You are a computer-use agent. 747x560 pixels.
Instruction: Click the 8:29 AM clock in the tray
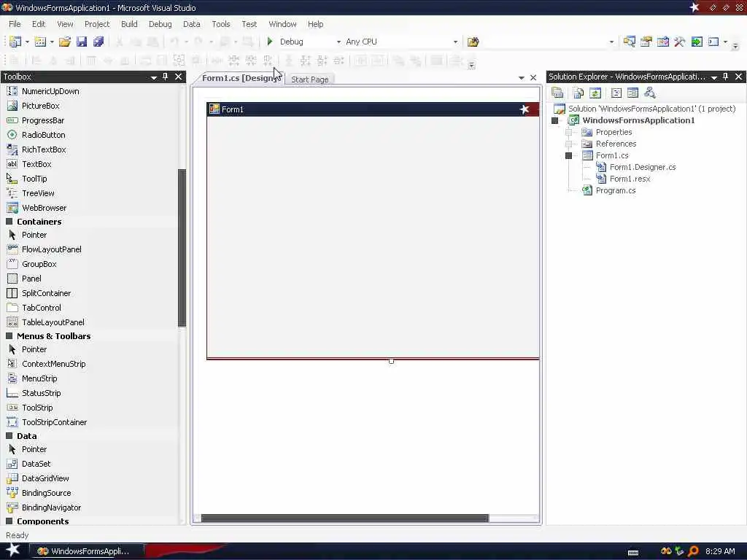[720, 551]
